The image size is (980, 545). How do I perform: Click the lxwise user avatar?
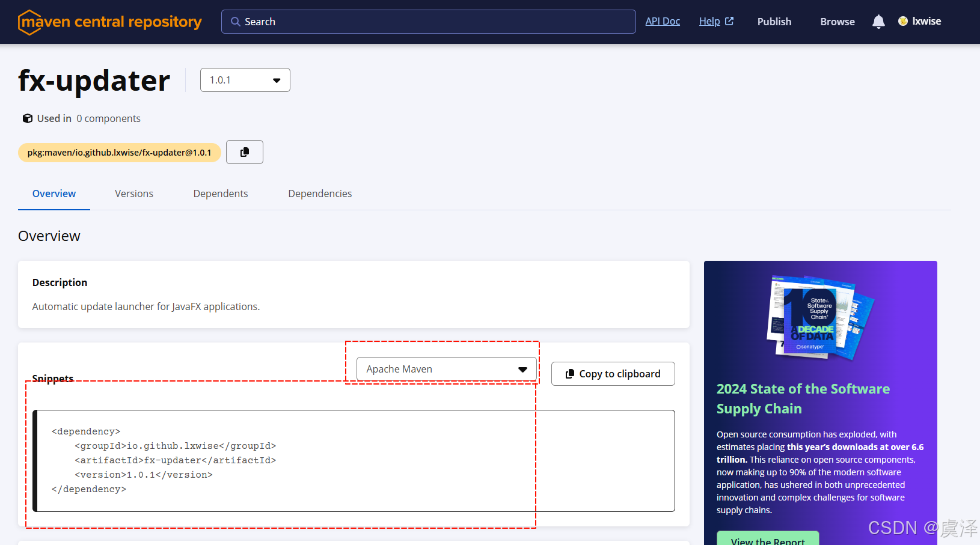tap(902, 21)
